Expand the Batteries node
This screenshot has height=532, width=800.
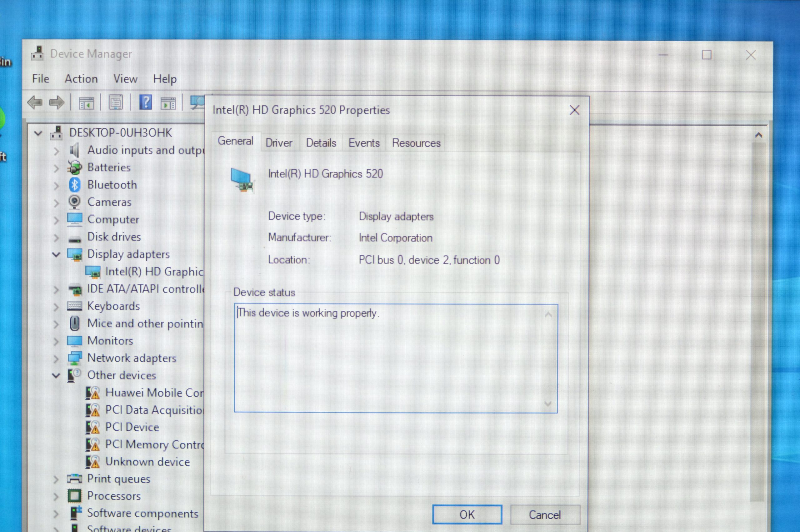click(56, 168)
